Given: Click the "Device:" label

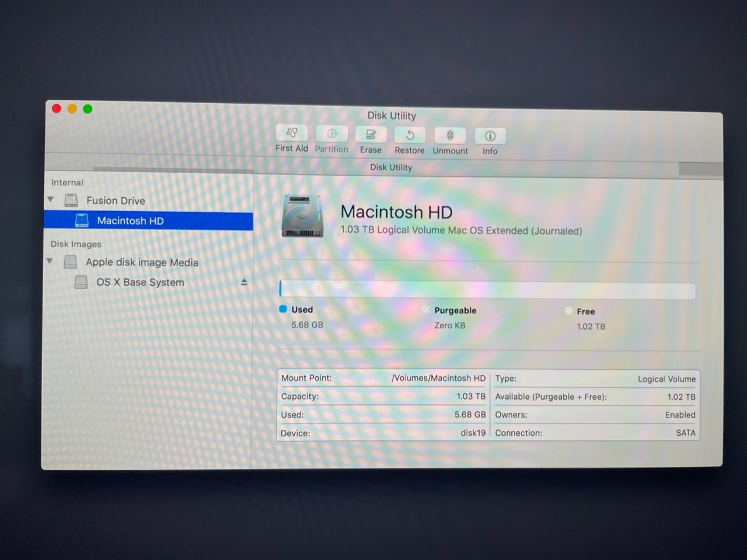Looking at the screenshot, I should [295, 433].
